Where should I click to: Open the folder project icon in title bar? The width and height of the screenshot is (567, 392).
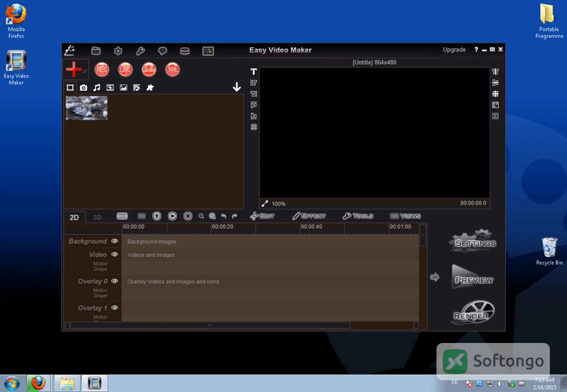(x=96, y=51)
